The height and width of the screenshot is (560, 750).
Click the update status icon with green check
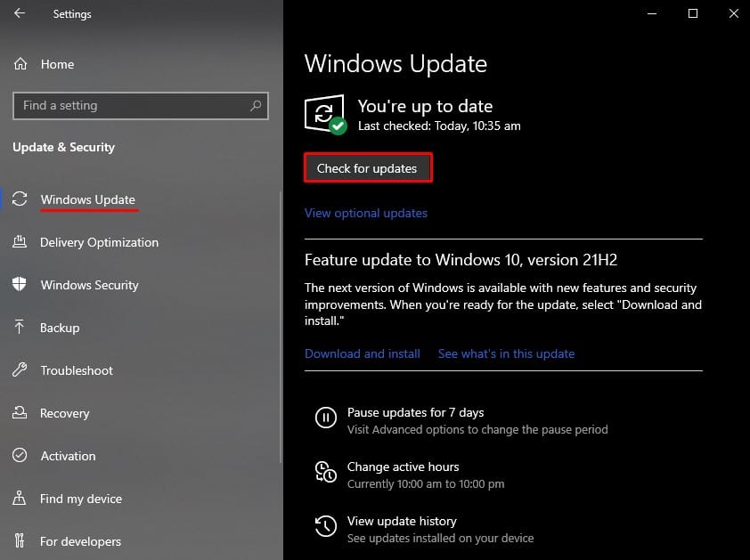click(326, 115)
